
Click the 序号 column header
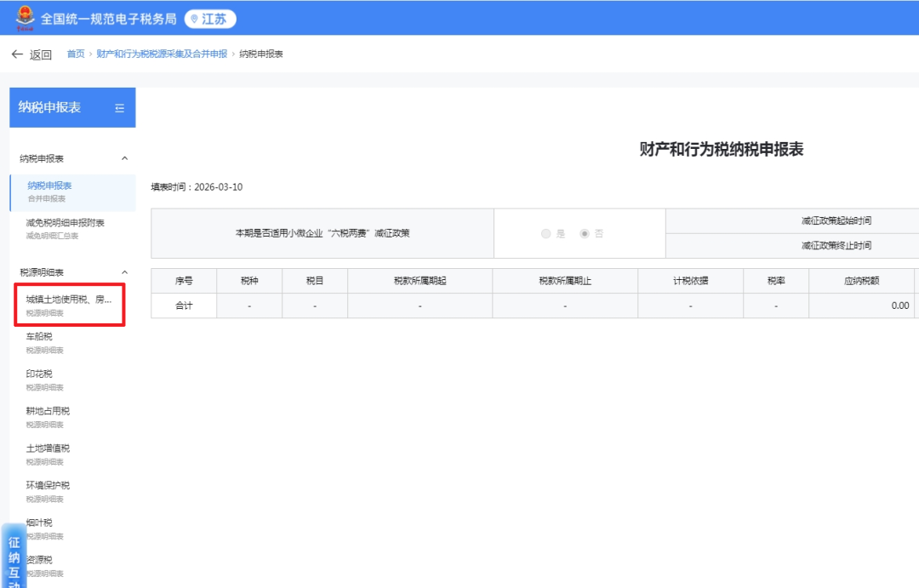point(184,281)
